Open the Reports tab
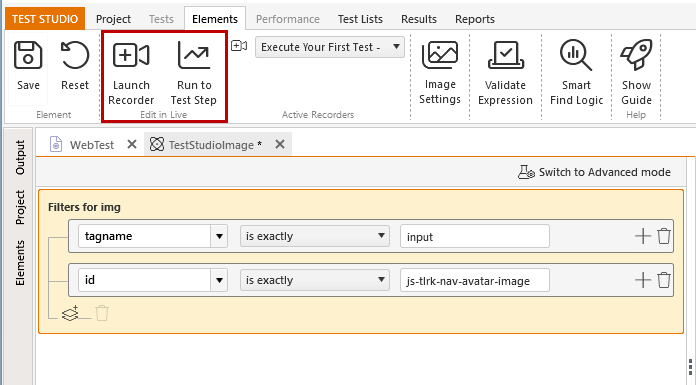 pyautogui.click(x=475, y=19)
